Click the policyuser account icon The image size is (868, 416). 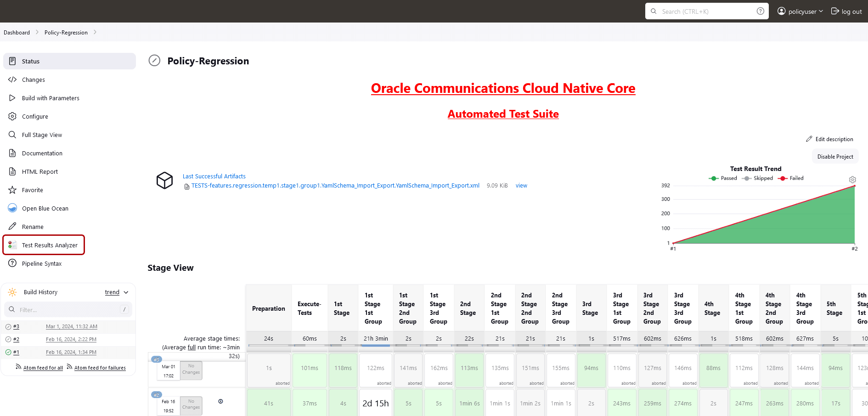tap(781, 11)
